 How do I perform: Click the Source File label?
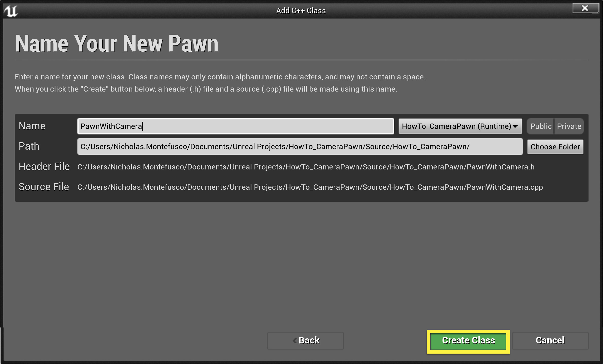[x=44, y=187]
